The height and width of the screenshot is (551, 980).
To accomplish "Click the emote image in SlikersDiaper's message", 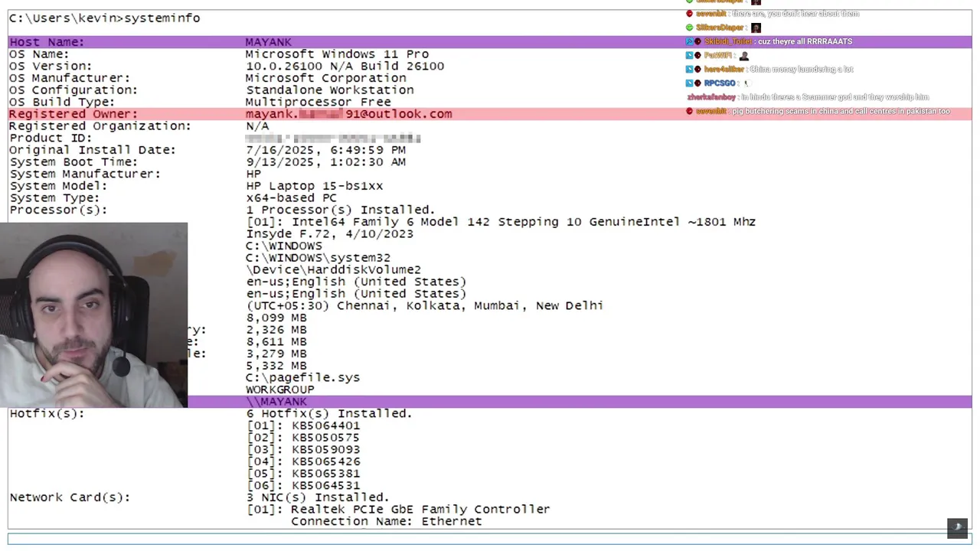I will coord(756,28).
